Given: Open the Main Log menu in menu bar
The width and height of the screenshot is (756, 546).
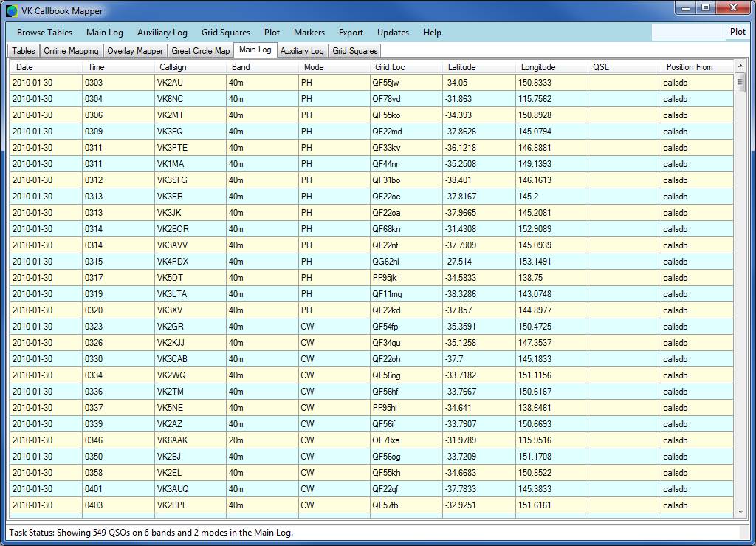Looking at the screenshot, I should (105, 33).
